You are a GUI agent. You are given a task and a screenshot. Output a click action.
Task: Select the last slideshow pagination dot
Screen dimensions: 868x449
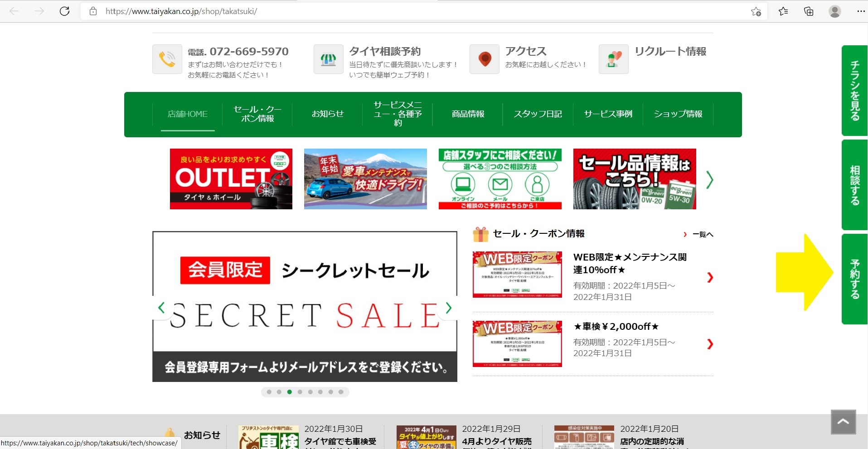[x=341, y=392]
